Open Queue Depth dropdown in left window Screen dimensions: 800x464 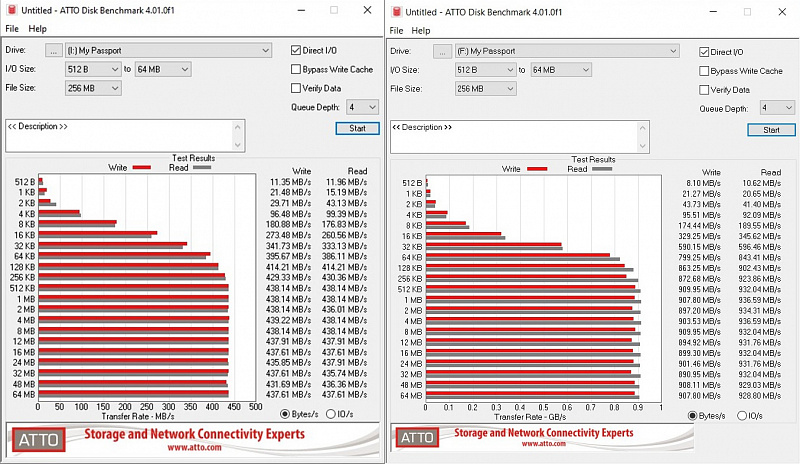click(x=362, y=107)
